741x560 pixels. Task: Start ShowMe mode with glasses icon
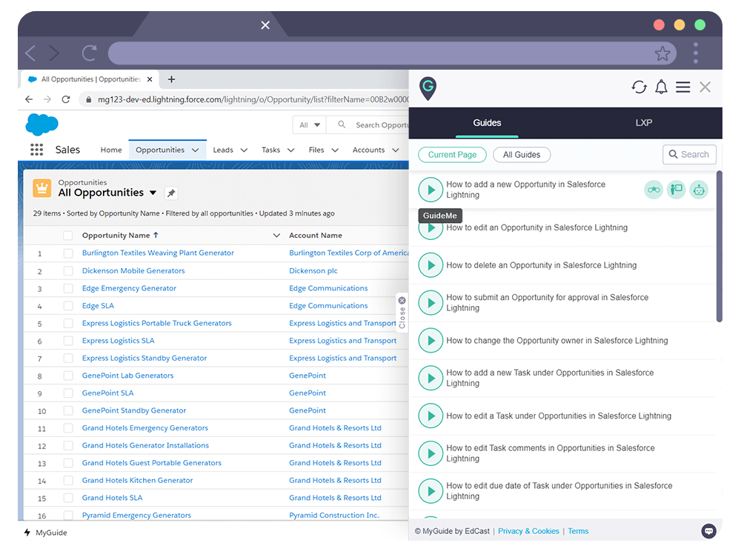point(654,190)
